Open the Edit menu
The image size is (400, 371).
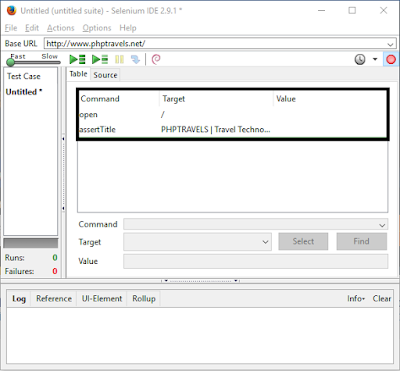(x=32, y=28)
